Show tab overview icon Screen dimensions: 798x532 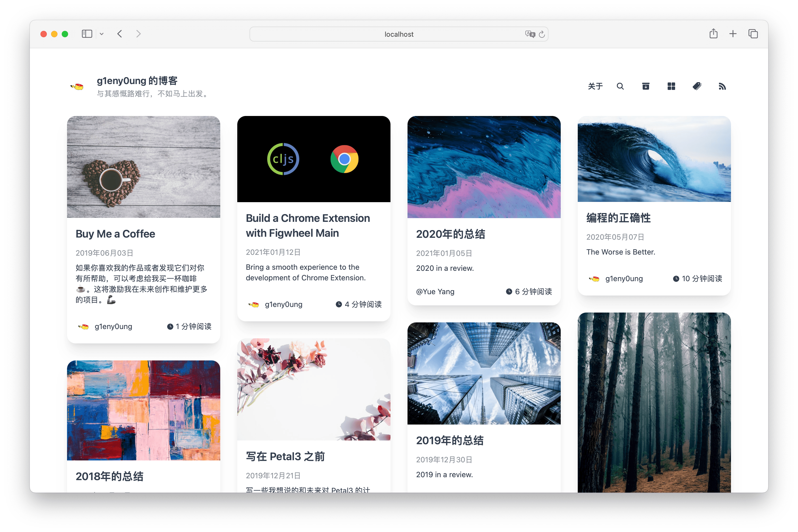point(753,34)
